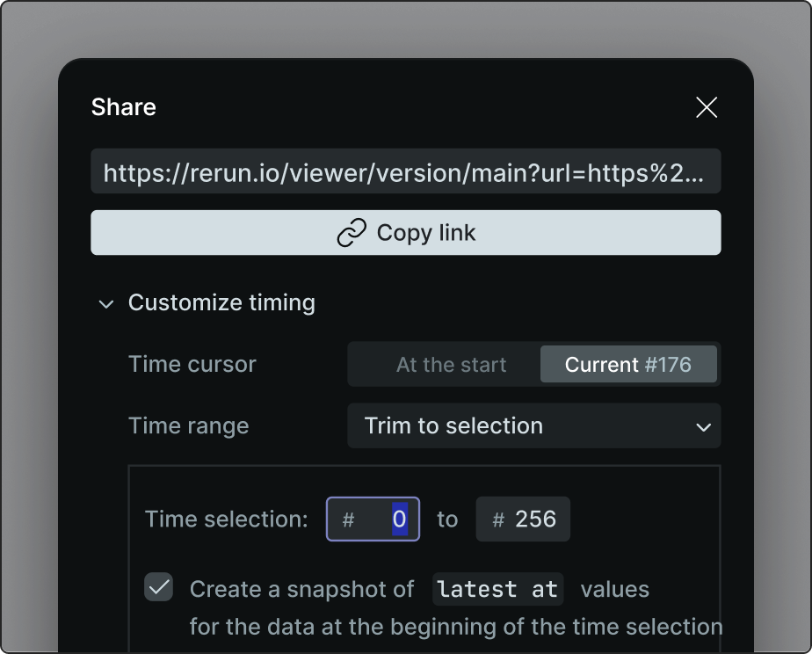The image size is (812, 654).
Task: Switch Time cursor to At the start
Action: tap(451, 364)
